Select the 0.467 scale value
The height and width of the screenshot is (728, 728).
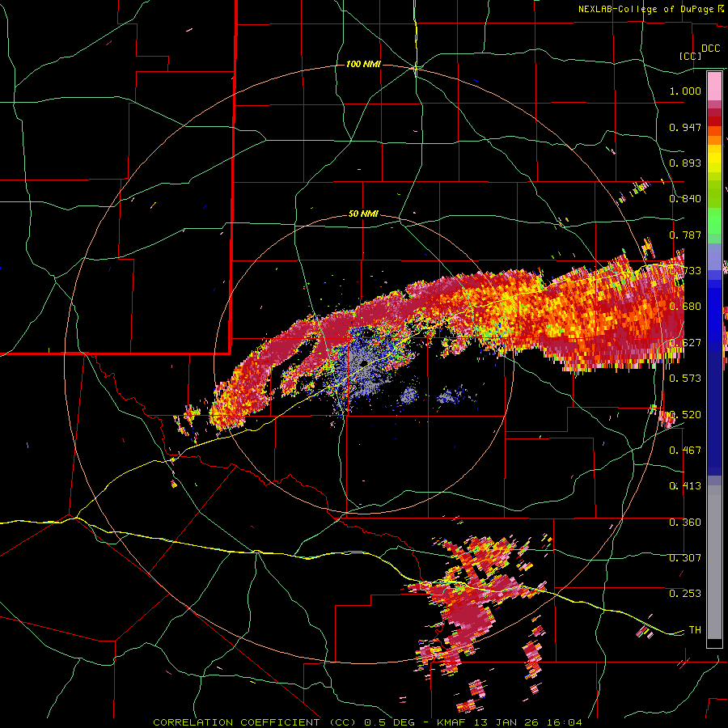click(x=685, y=451)
